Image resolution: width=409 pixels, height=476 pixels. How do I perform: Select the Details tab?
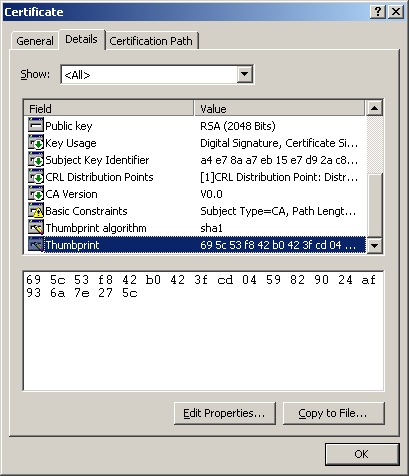click(82, 39)
